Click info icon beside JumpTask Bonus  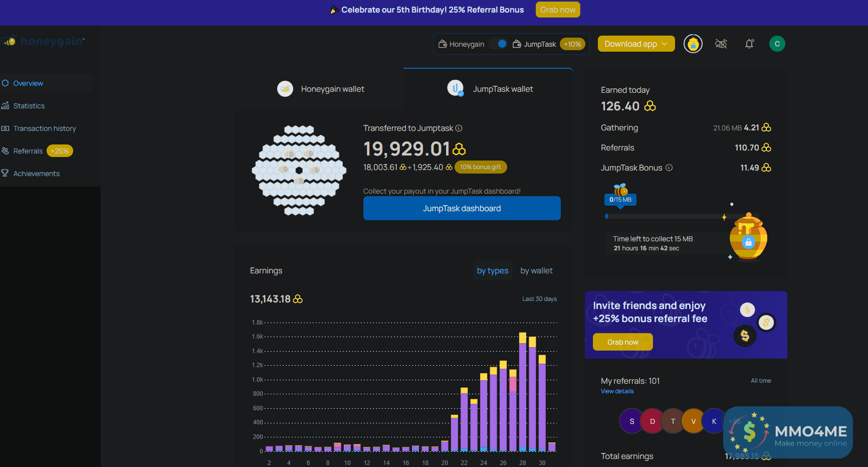point(669,168)
